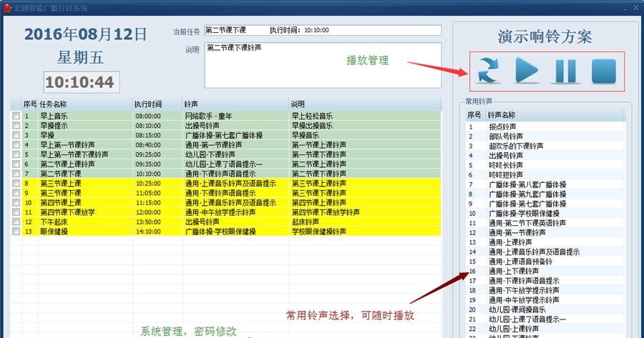This screenshot has height=338, width=644.
Task: Sort by the 任务名称 column header
Action: pos(84,104)
